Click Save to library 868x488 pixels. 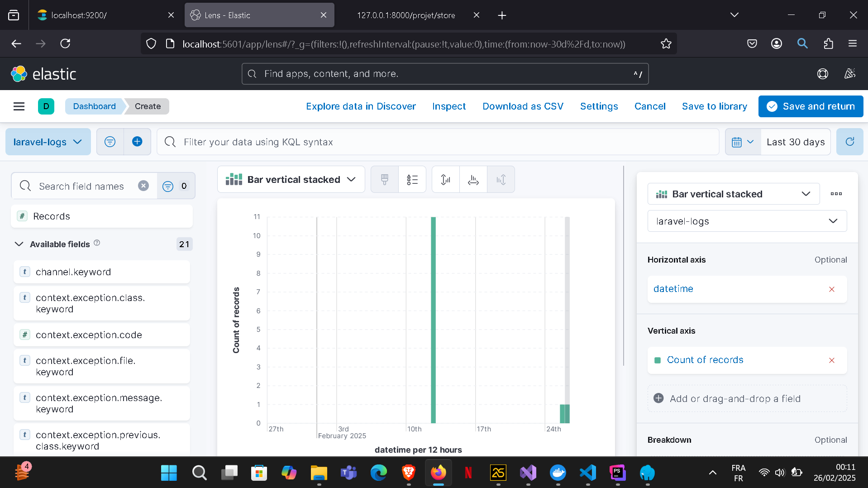pyautogui.click(x=715, y=106)
